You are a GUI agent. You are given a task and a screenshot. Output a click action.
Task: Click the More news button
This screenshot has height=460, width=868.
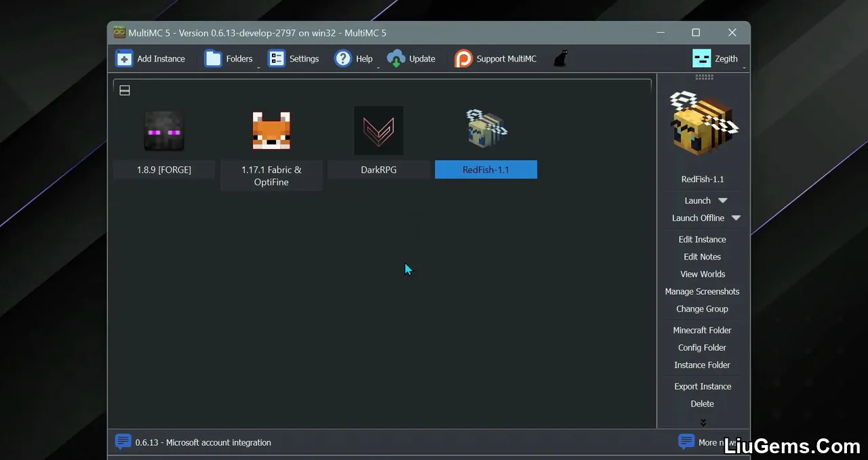711,442
